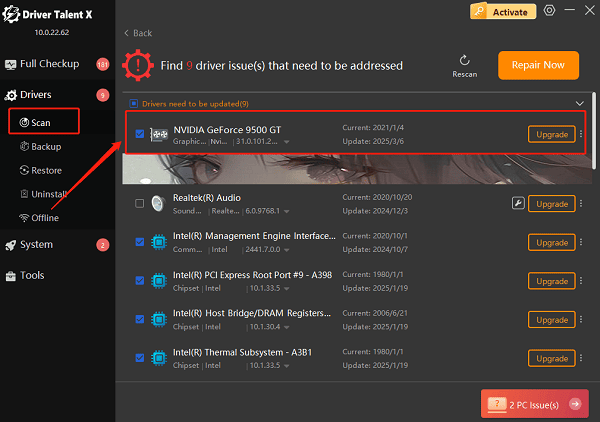The height and width of the screenshot is (422, 600).
Task: Open version dropdown for Thermal Subsystem 10.1.33.5
Action: point(287,366)
